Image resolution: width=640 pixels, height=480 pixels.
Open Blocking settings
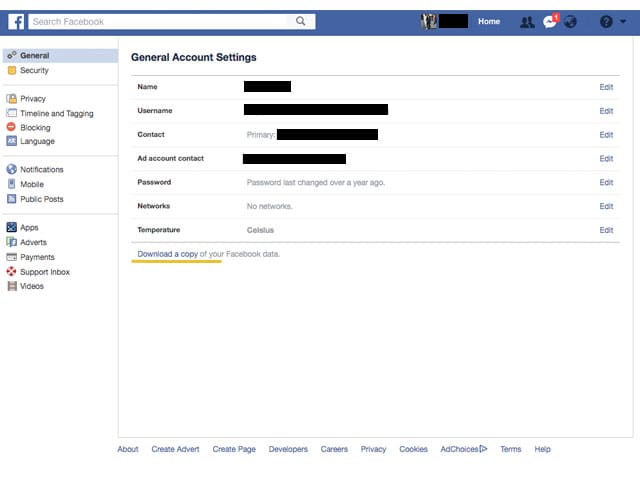pyautogui.click(x=36, y=128)
